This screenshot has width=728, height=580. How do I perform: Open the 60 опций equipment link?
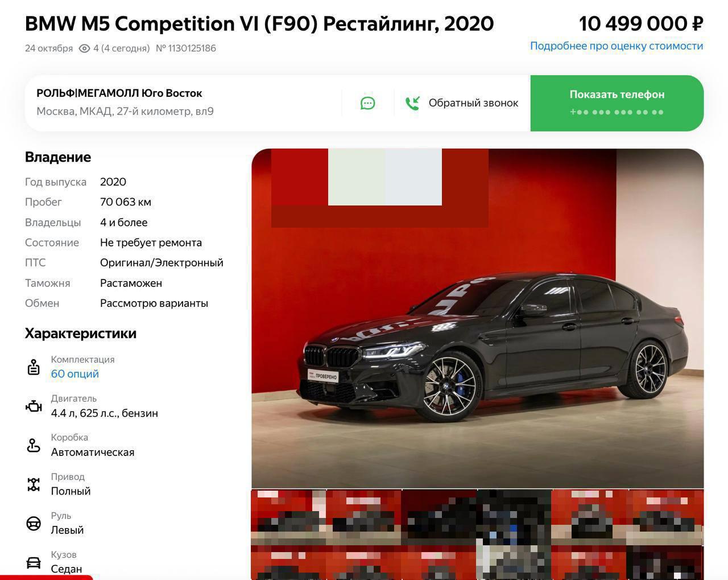pyautogui.click(x=75, y=374)
